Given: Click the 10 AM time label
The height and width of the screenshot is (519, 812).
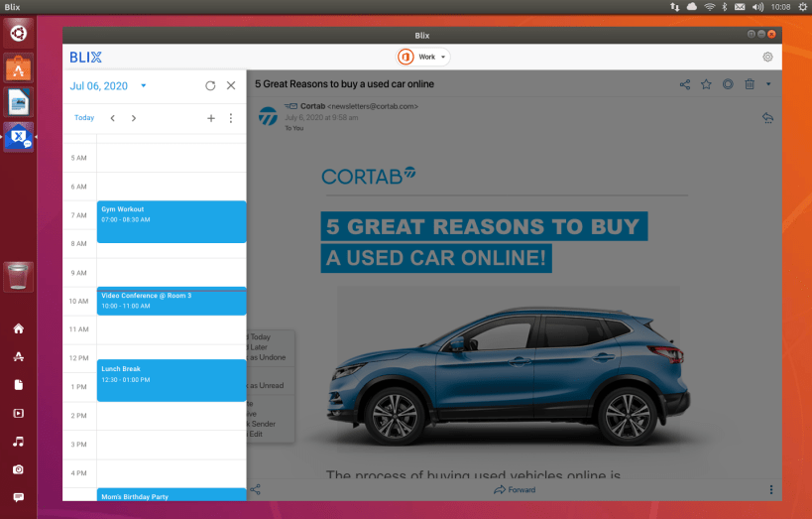Looking at the screenshot, I should (x=78, y=302).
